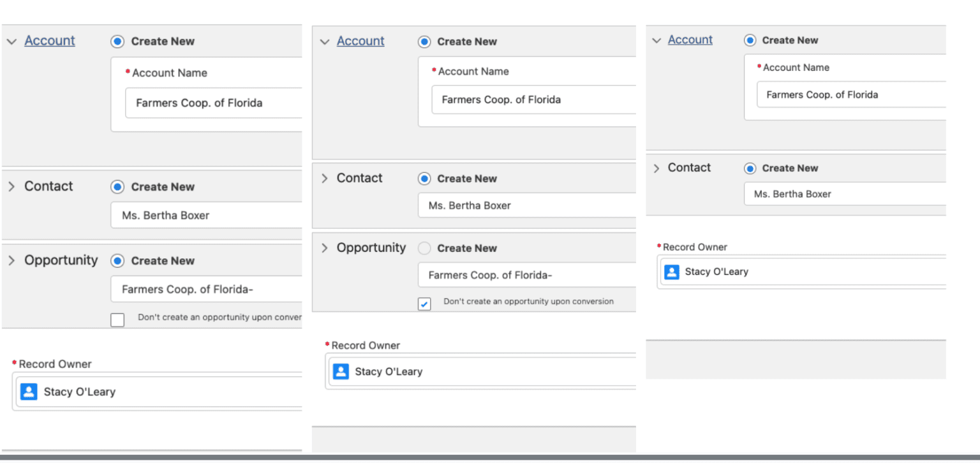Click the avatar icon in the rightmost Record Owner field
This screenshot has width=980, height=463.
pos(671,272)
